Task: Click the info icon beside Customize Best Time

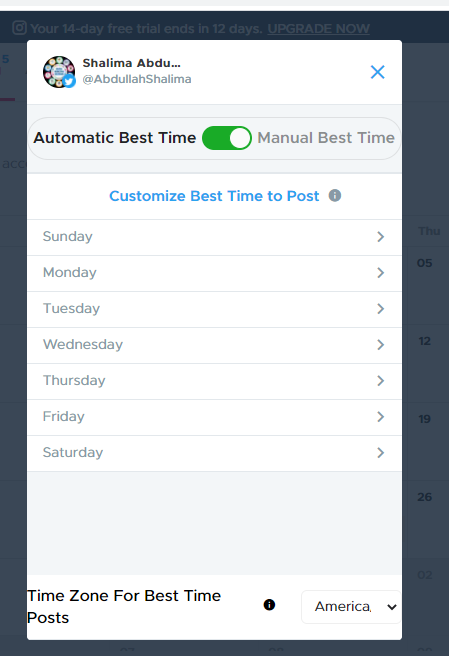Action: pos(335,195)
